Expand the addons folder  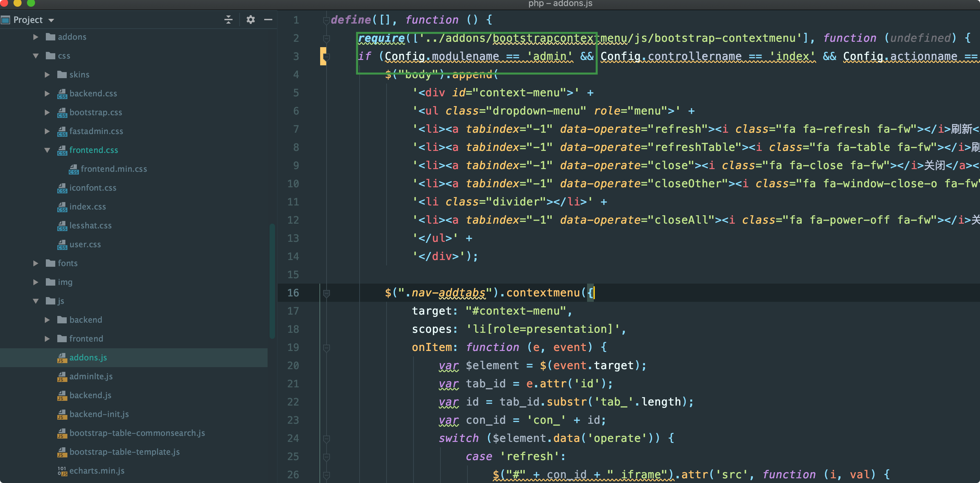(35, 37)
